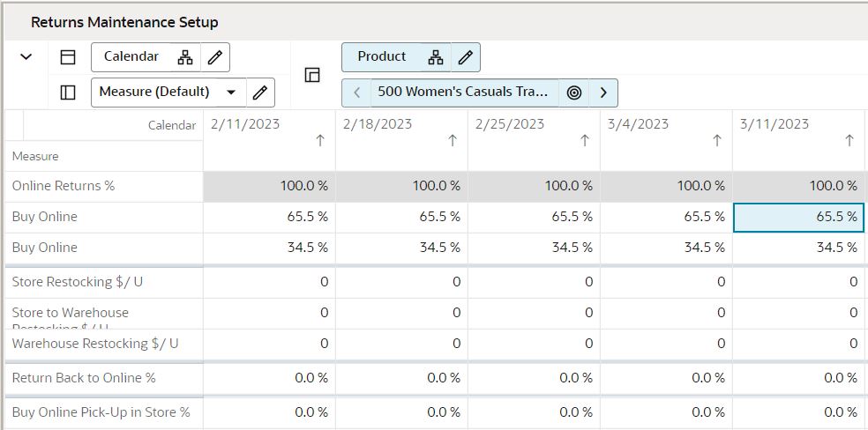
Task: Click the row axis layout icon
Action: point(68,92)
